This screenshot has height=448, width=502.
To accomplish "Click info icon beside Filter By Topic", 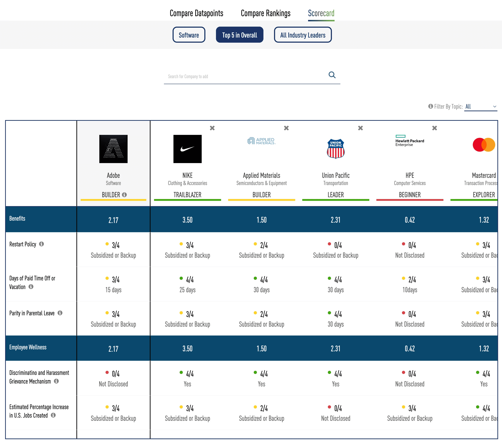I will point(431,106).
